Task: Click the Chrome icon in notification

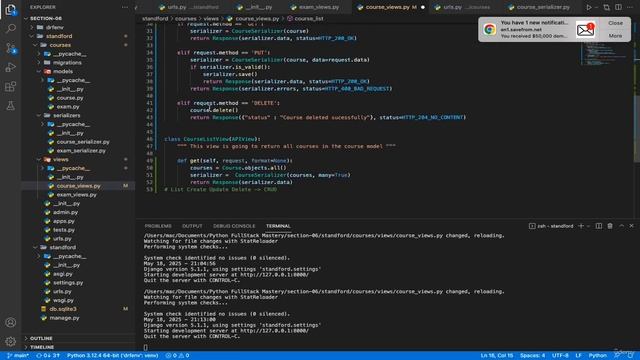Action: click(489, 29)
